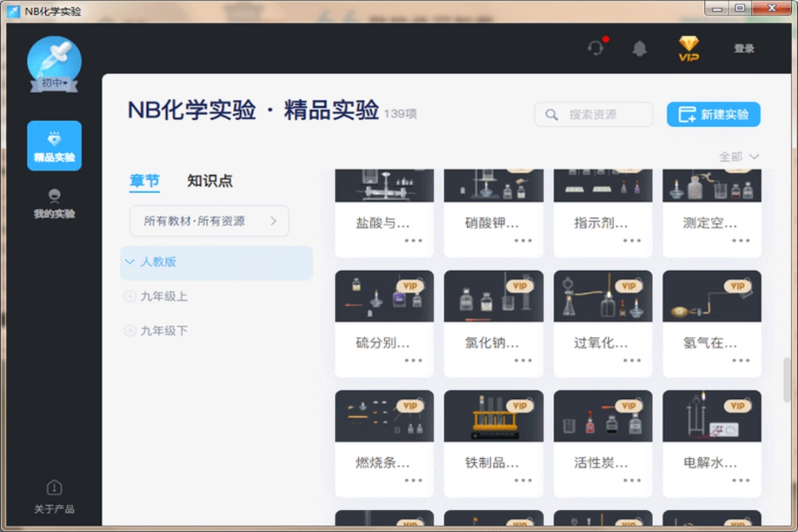
Task: Click the search magnifier icon
Action: [x=551, y=115]
